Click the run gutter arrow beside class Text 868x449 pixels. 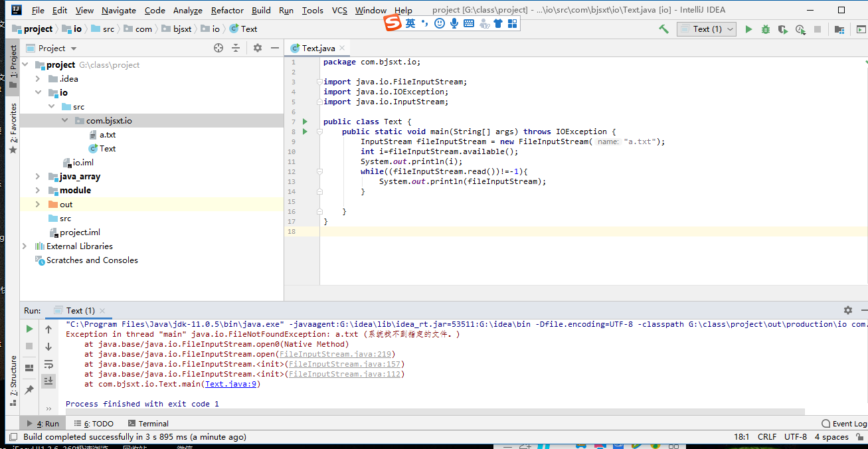(305, 122)
